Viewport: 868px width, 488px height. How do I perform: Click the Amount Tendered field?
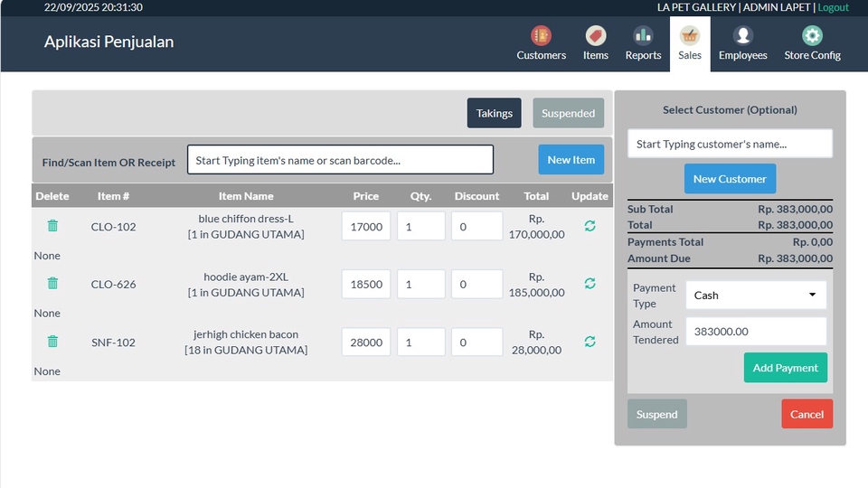(x=756, y=332)
